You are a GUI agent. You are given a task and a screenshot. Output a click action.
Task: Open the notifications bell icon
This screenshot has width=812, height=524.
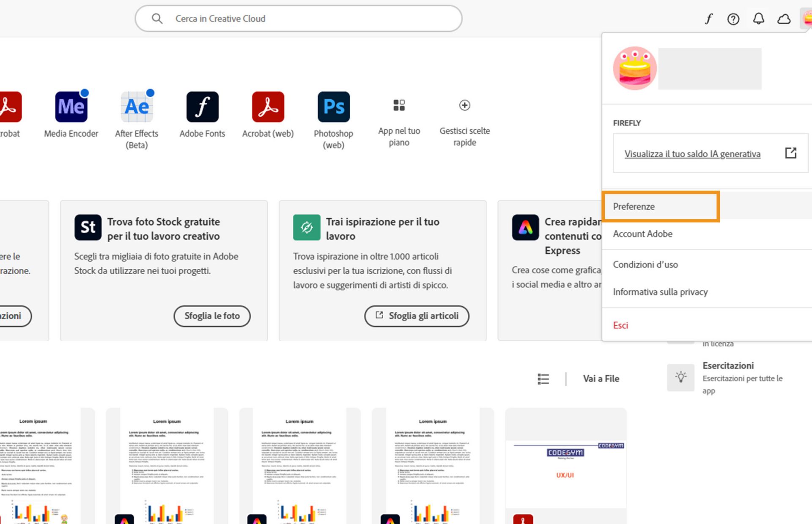coord(758,19)
